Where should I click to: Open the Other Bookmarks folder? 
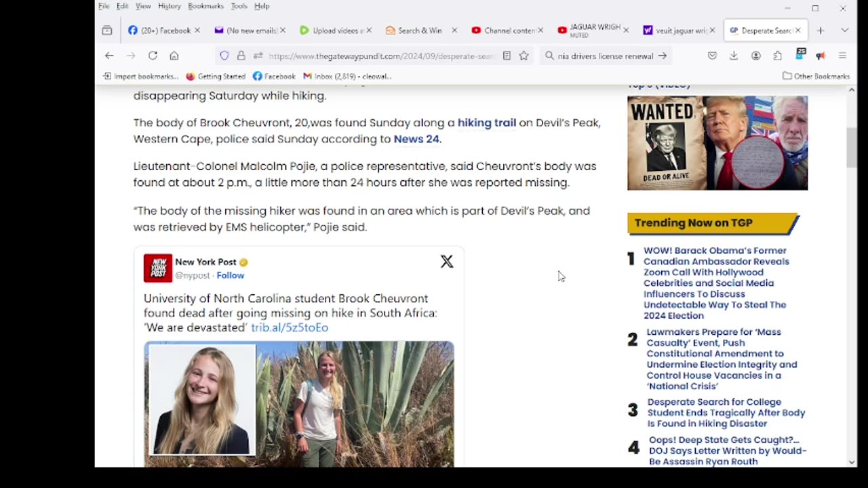tap(816, 76)
